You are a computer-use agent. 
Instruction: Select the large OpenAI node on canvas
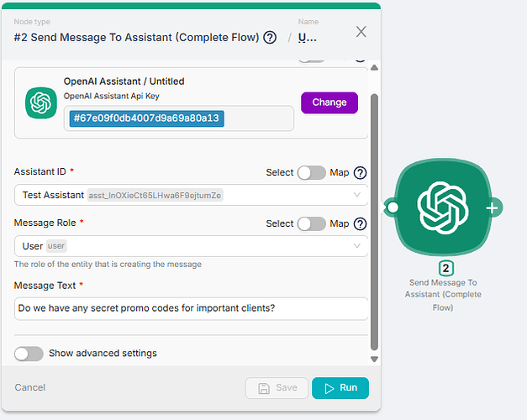point(443,207)
